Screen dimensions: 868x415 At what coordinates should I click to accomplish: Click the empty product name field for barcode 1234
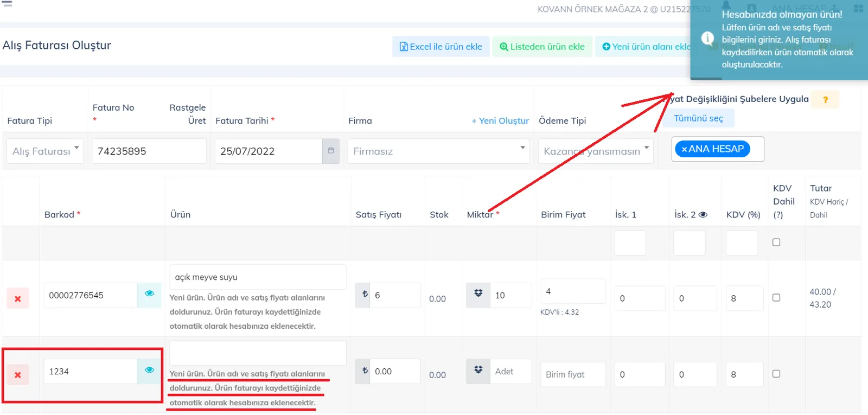258,353
